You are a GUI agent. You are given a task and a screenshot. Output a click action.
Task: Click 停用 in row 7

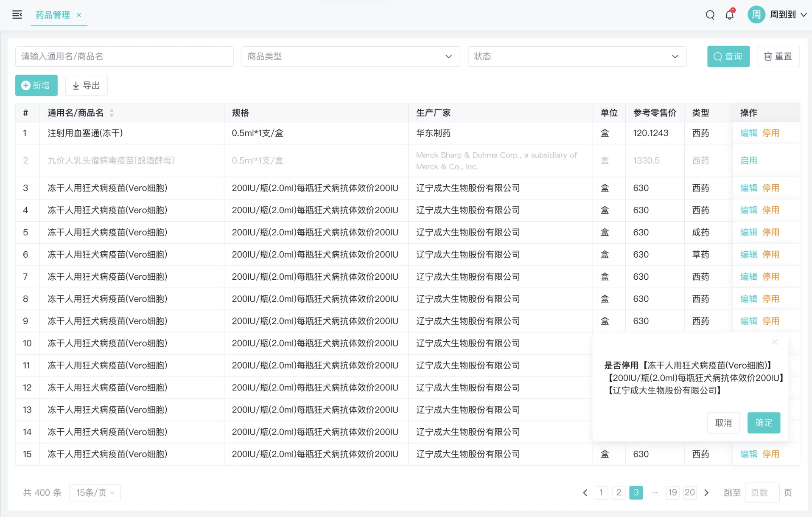point(770,277)
